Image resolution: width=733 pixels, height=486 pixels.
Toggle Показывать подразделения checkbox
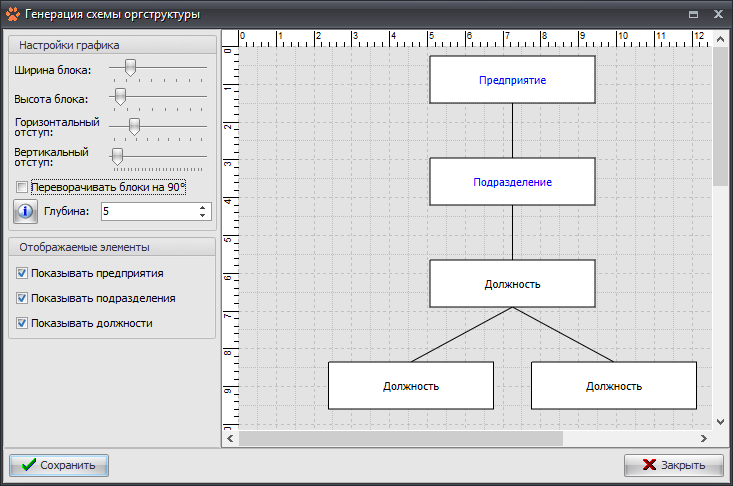22,298
